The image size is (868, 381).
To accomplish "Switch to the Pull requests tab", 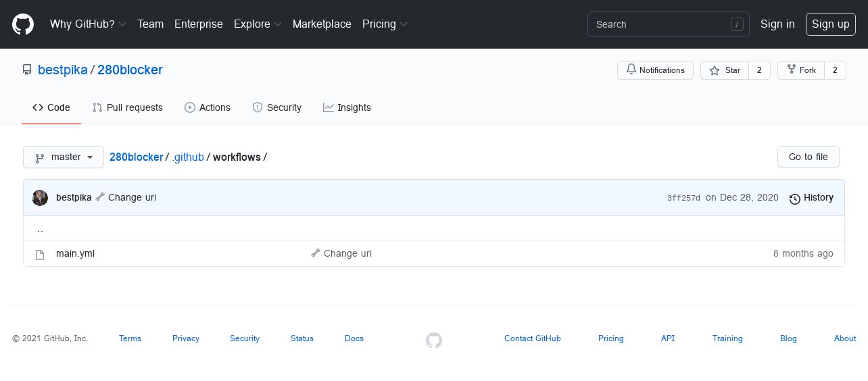I will [128, 107].
